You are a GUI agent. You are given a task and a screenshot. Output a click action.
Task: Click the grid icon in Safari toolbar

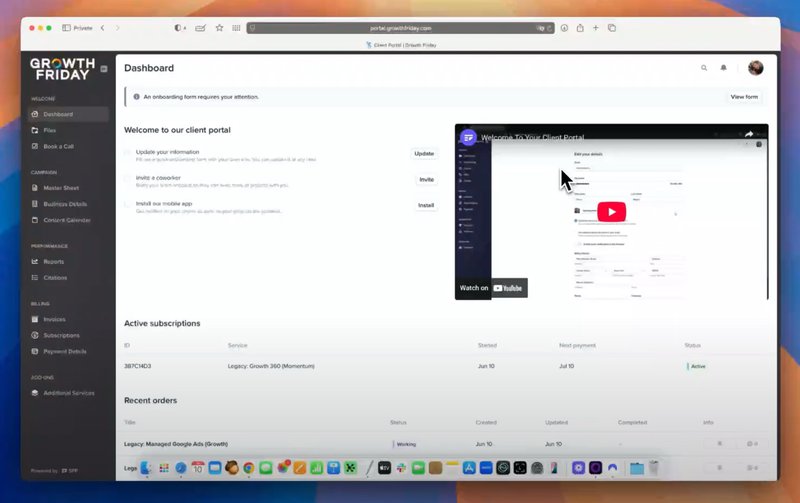pyautogui.click(x=236, y=28)
